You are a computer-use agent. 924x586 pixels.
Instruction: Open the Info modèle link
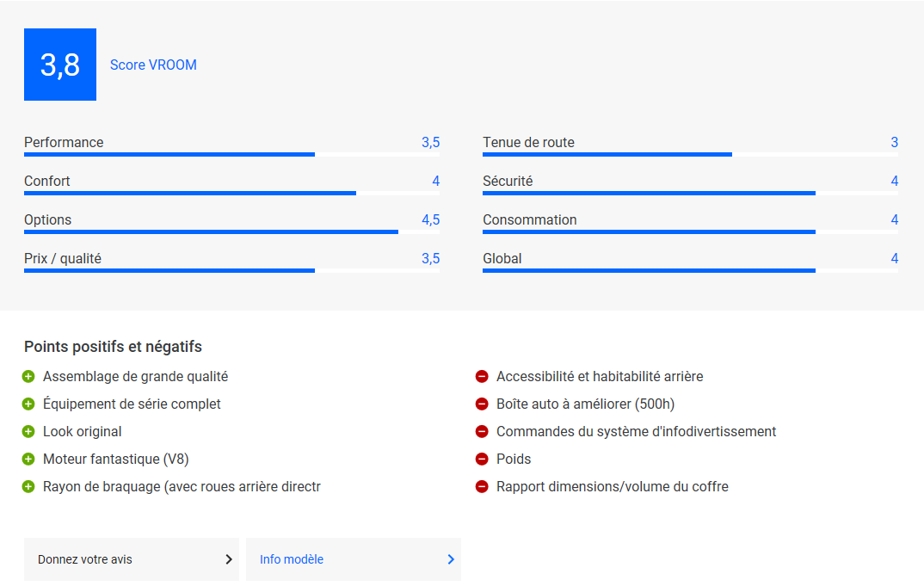point(353,559)
